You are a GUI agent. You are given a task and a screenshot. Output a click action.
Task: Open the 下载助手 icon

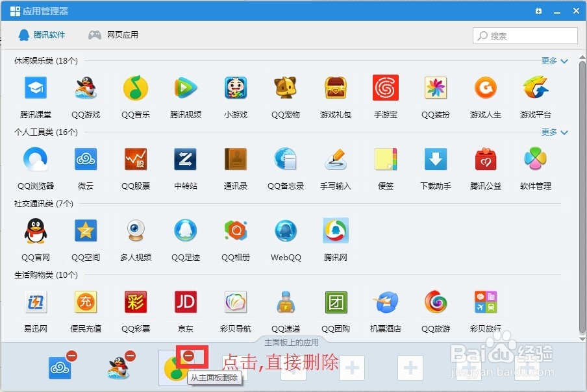click(x=436, y=160)
